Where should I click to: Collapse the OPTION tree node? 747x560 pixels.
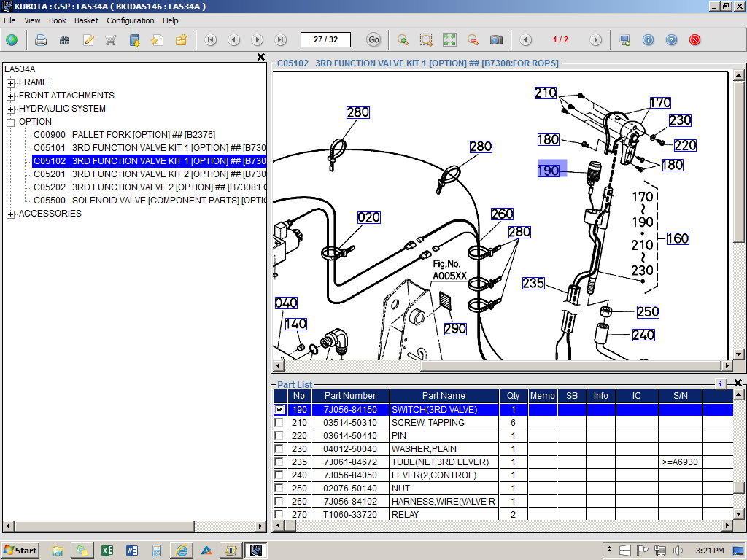click(10, 122)
